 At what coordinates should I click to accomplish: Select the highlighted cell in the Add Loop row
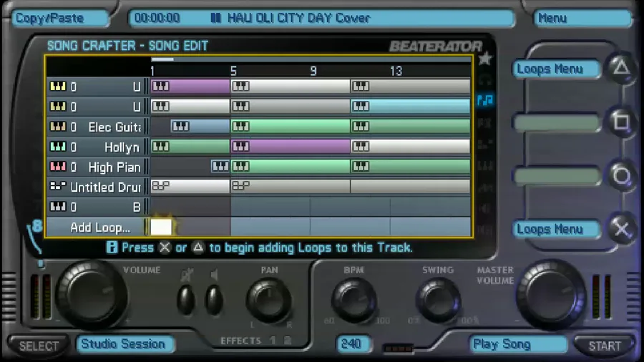point(161,227)
